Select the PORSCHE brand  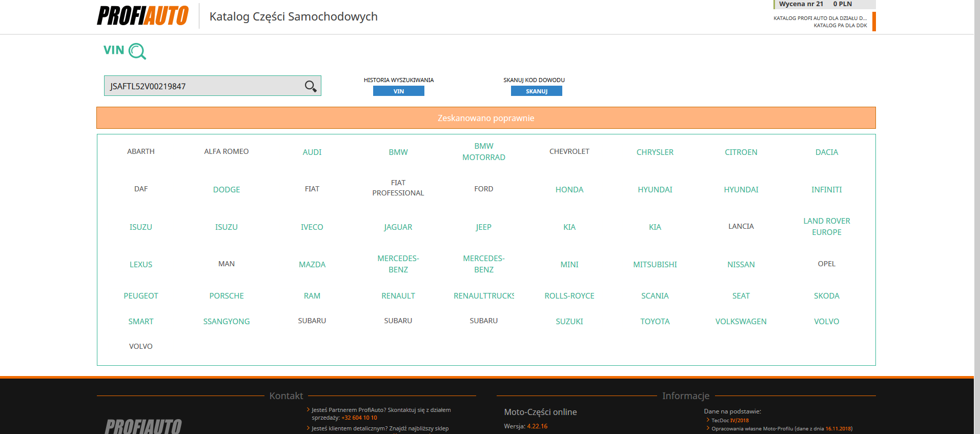tap(227, 295)
